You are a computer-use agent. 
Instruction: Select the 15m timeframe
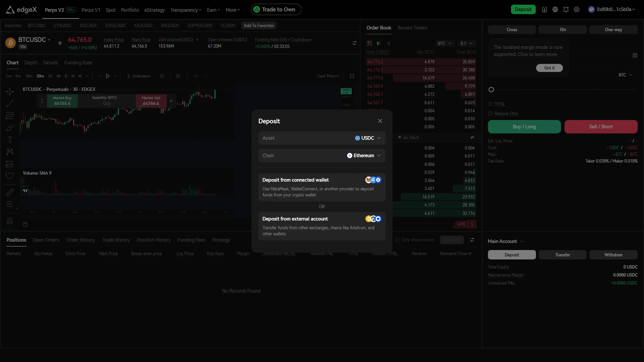[x=29, y=76]
